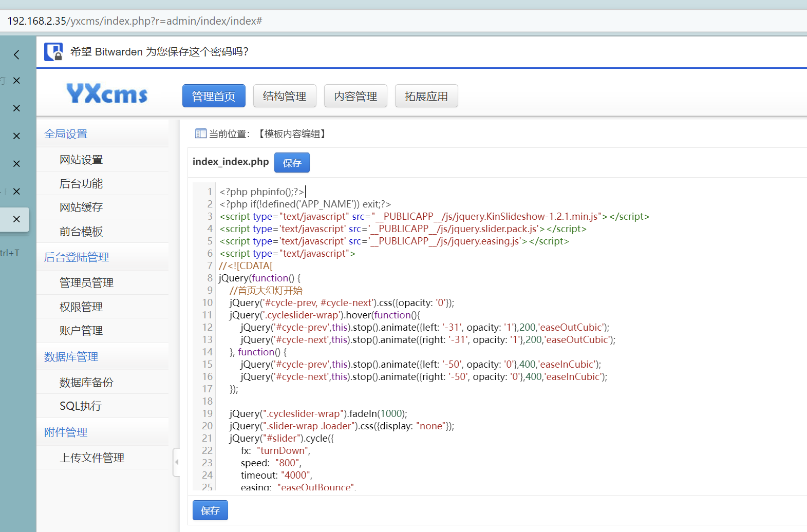Open 数据库备份 in sidebar
Image resolution: width=807 pixels, height=532 pixels.
[103, 382]
